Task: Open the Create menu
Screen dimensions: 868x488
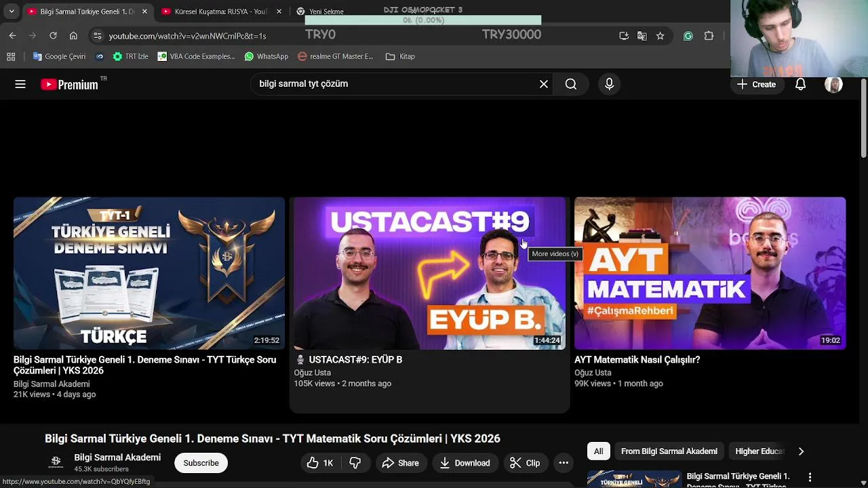Action: click(756, 84)
